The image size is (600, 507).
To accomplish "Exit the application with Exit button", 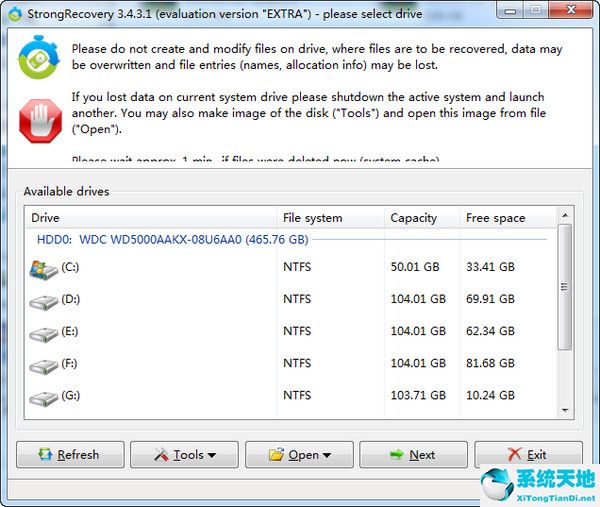I will (x=527, y=455).
